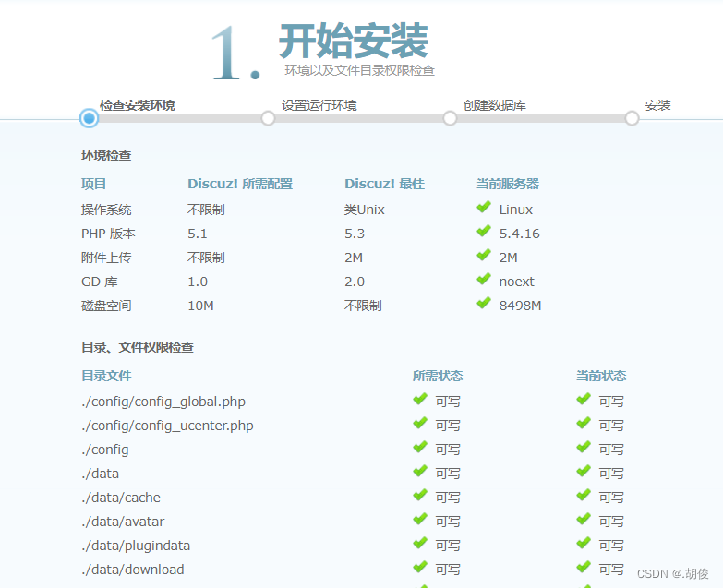723x588 pixels.
Task: Click the ./data directory path
Action: tap(100, 474)
